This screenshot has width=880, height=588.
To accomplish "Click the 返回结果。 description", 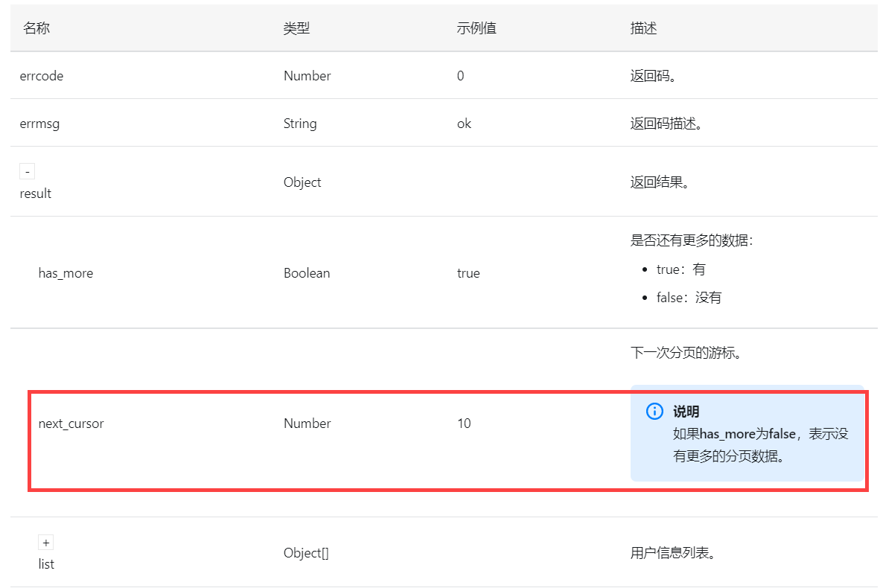I will pyautogui.click(x=661, y=182).
